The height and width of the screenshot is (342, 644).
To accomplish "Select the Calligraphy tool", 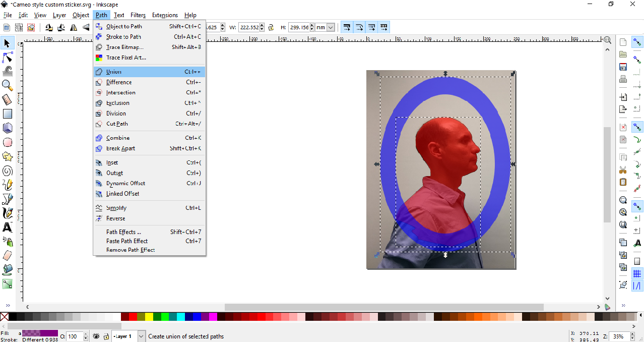I will 7,213.
